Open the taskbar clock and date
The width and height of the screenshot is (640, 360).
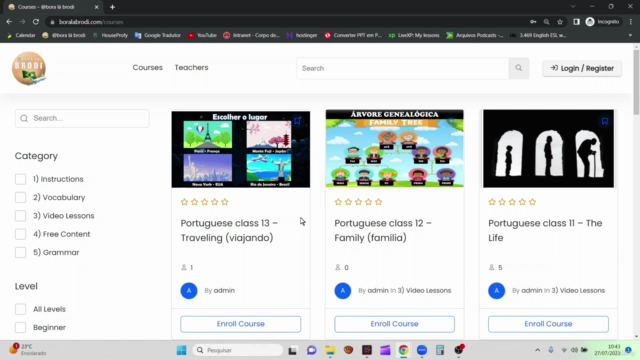pos(607,350)
